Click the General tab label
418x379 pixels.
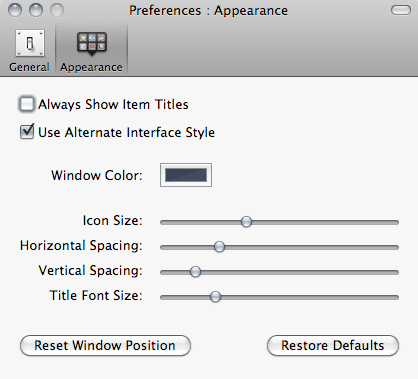29,67
